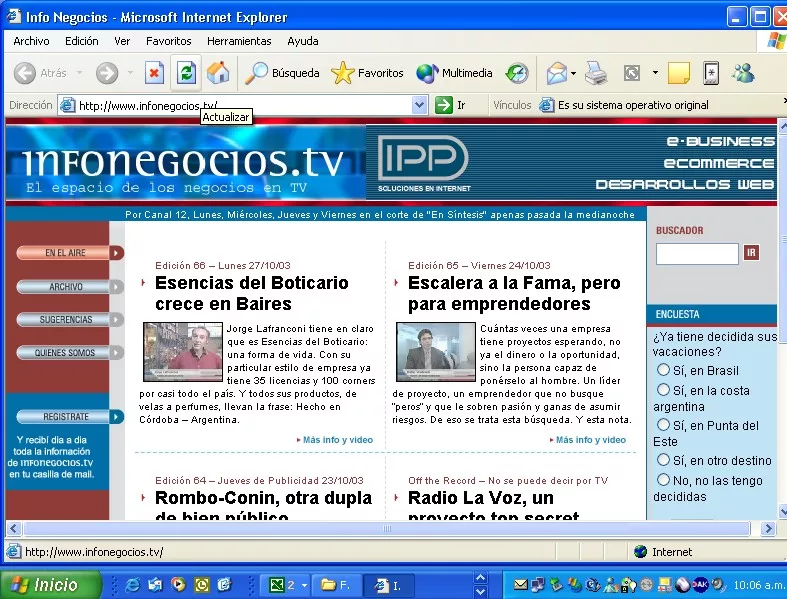Open the Favoritos star toolbar button
Screen dimensions: 787x599
(367, 73)
